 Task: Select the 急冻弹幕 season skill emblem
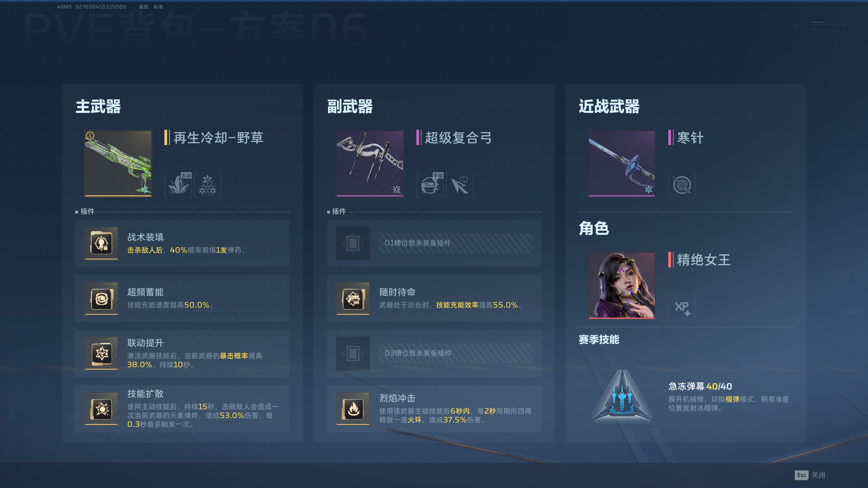point(623,396)
